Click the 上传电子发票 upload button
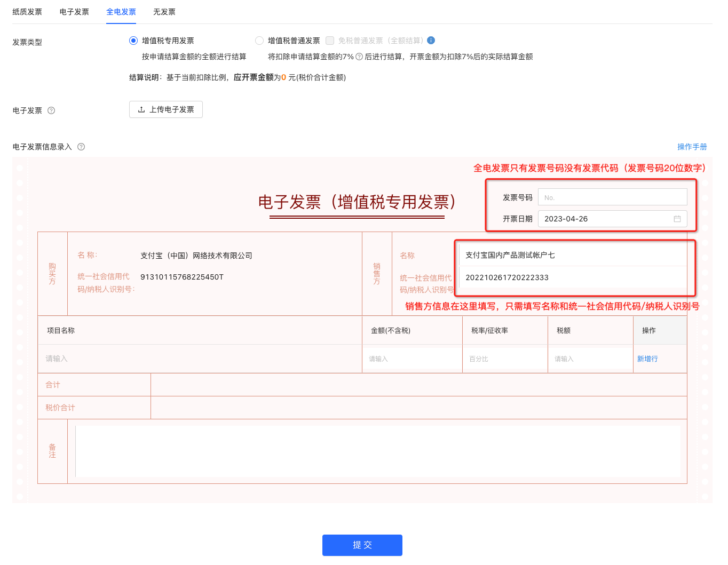 pos(166,109)
